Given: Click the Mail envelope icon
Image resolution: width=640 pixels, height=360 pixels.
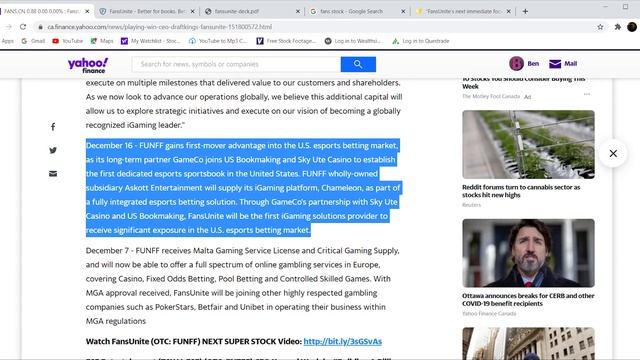Looking at the screenshot, I should pos(555,64).
